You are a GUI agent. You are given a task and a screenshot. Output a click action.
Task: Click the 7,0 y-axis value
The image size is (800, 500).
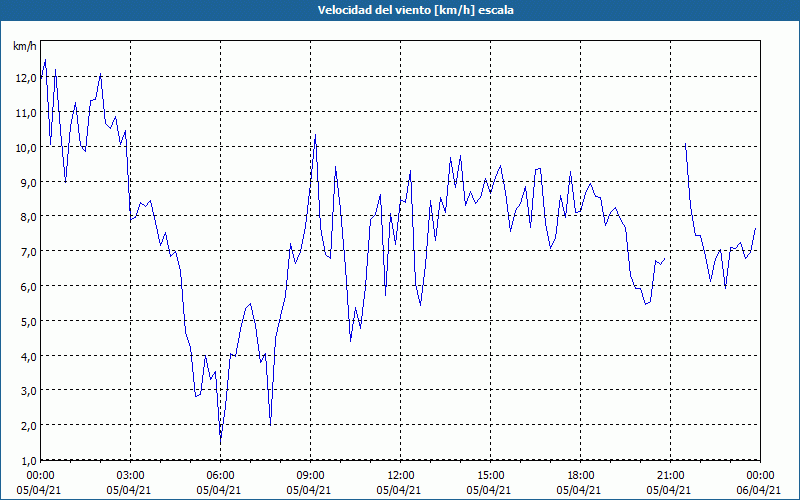(x=28, y=252)
